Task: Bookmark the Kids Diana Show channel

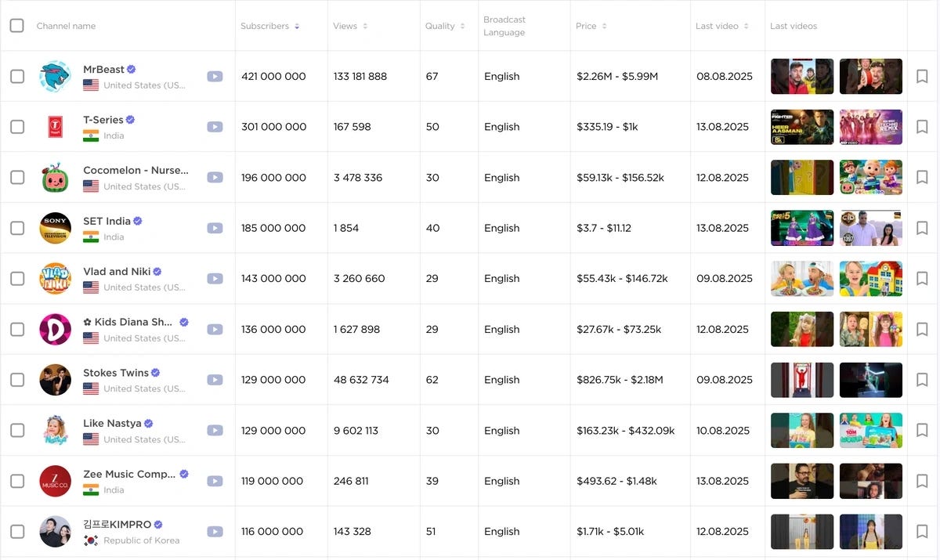Action: tap(922, 330)
